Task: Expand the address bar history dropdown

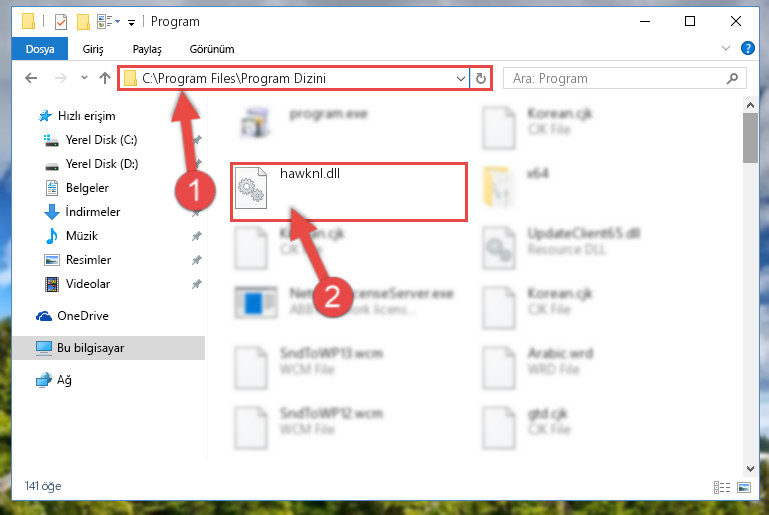Action: 461,78
